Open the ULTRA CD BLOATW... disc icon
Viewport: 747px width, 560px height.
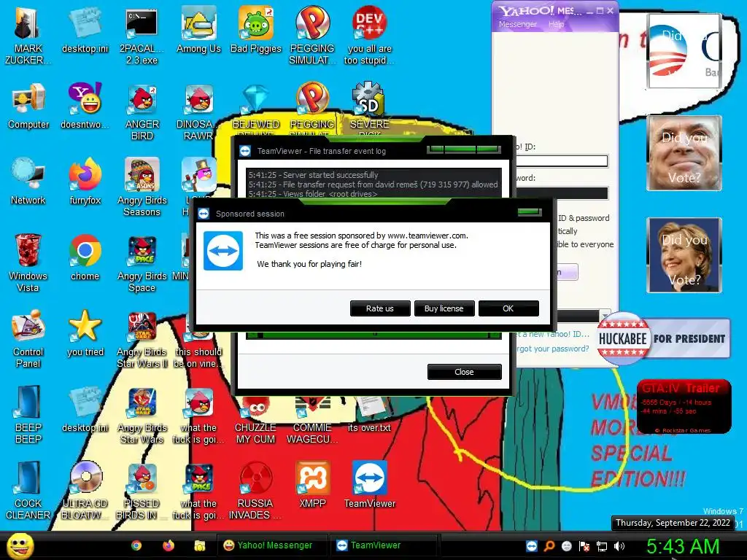[x=85, y=491]
